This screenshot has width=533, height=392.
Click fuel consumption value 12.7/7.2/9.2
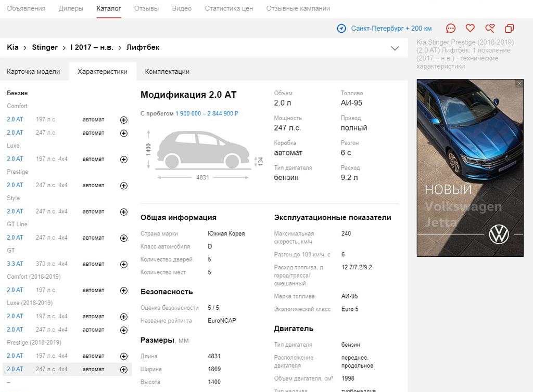pyautogui.click(x=357, y=267)
